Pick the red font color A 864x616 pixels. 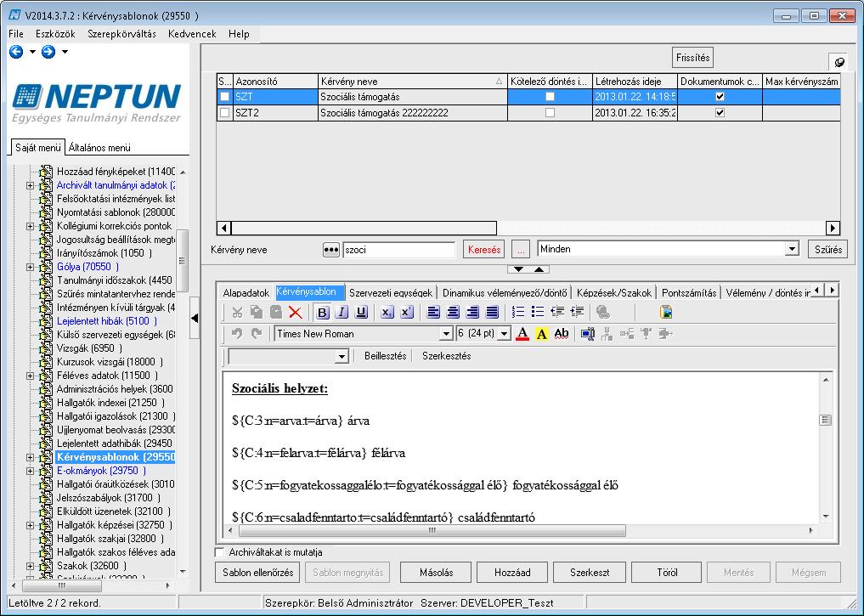[x=522, y=333]
